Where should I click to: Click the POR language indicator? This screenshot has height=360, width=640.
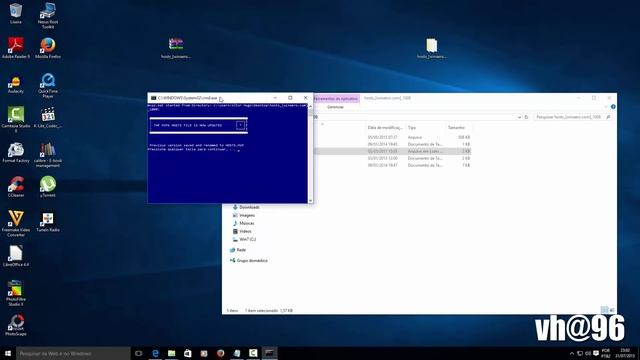[606, 353]
